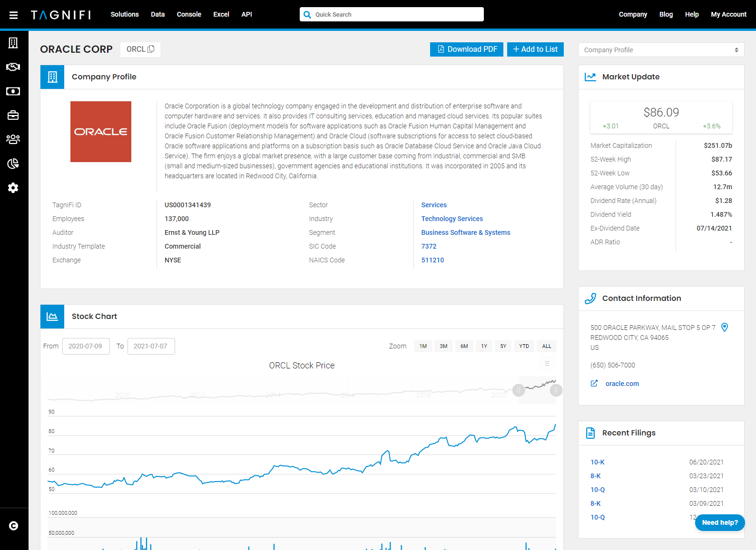This screenshot has height=550, width=756.
Task: Click the external link icon beside oracle.com
Action: pyautogui.click(x=594, y=384)
